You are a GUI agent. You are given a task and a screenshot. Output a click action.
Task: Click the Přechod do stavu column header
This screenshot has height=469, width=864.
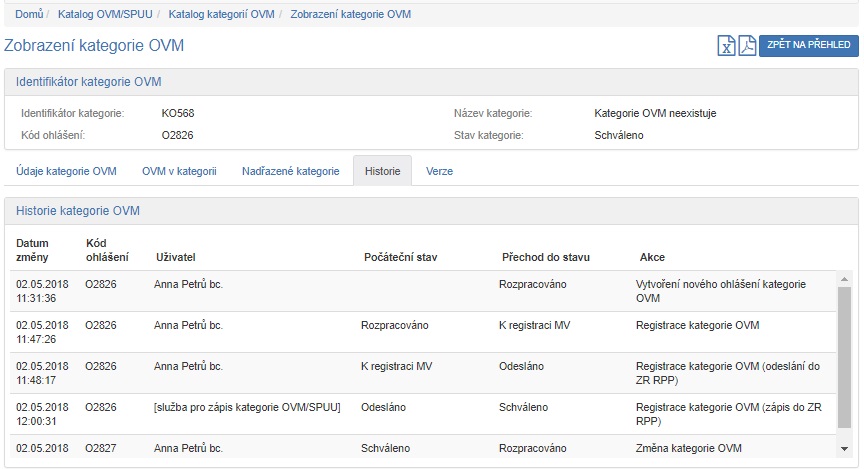click(541, 257)
